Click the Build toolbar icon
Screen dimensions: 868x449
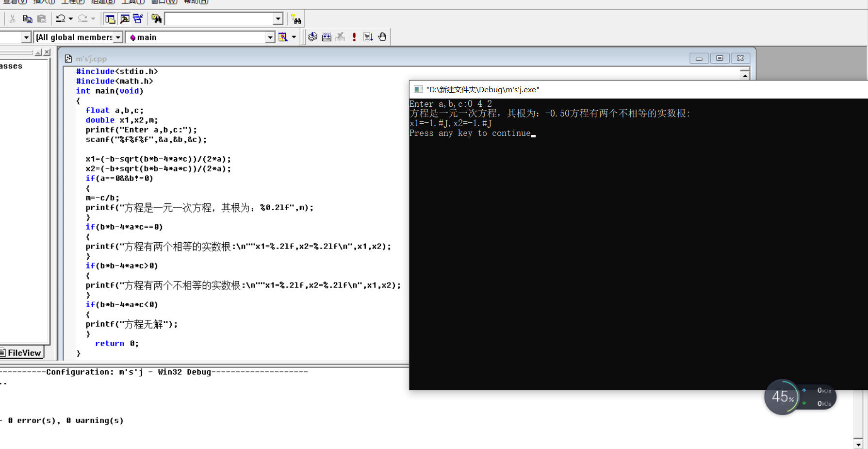[x=327, y=37]
